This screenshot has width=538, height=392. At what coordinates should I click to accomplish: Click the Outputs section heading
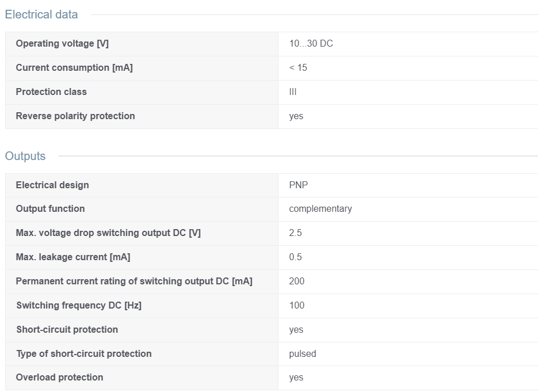coord(25,156)
